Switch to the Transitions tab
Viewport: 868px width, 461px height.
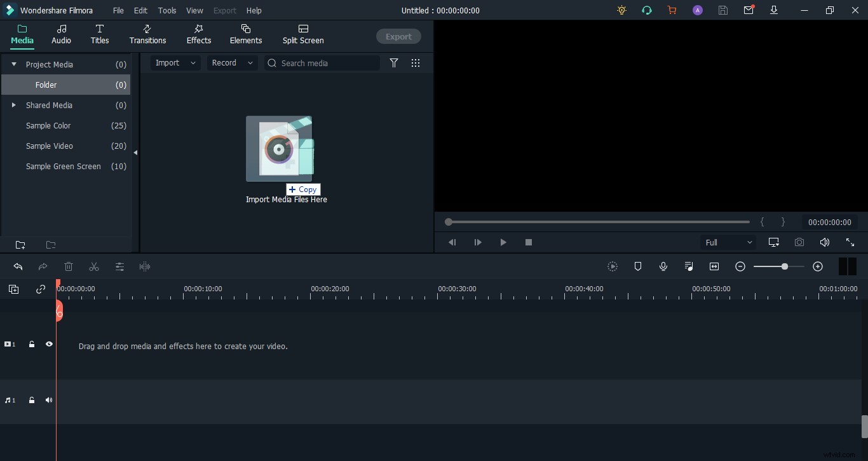147,35
